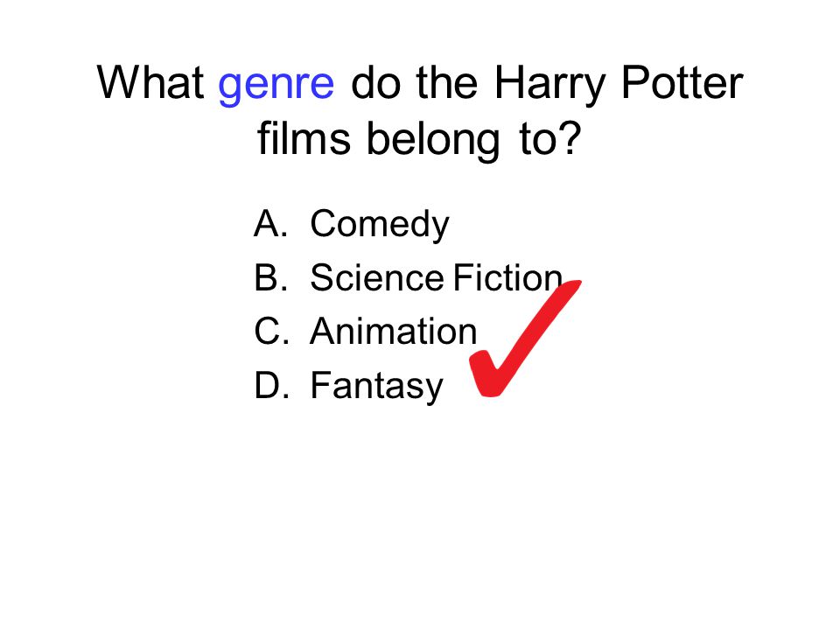840x630 pixels.
Task: Click the word Fiction in option B
Action: coord(507,277)
